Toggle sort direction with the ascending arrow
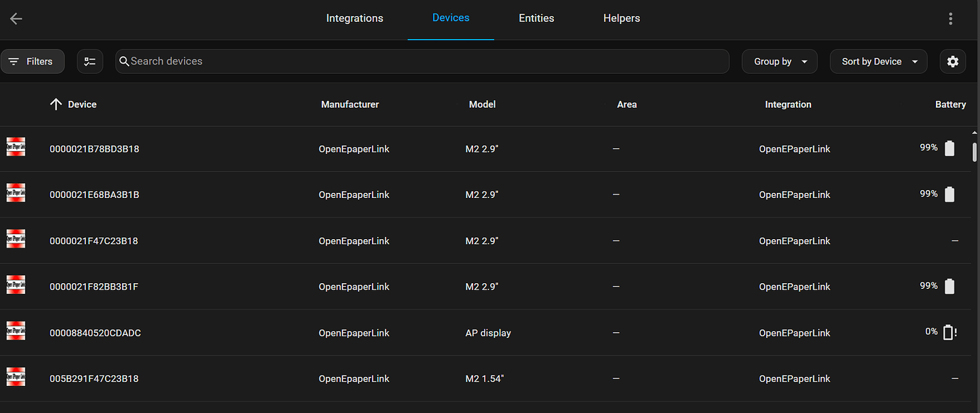 point(56,104)
